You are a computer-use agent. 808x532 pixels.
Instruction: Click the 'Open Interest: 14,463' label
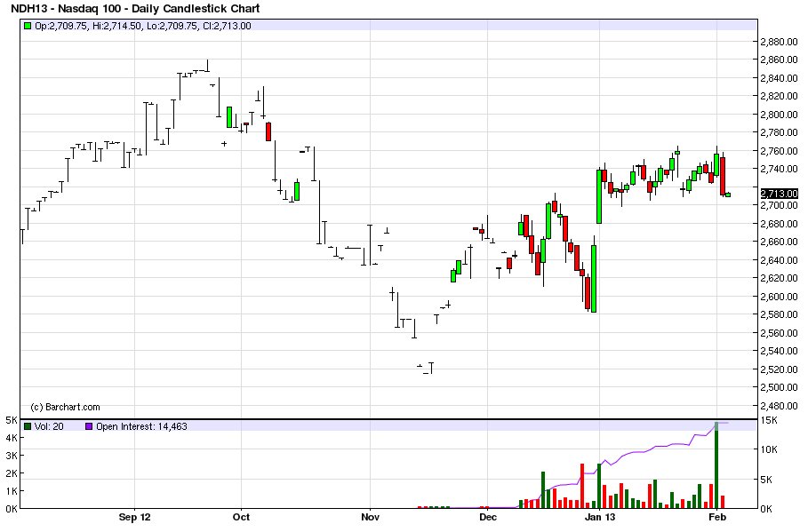(x=141, y=426)
